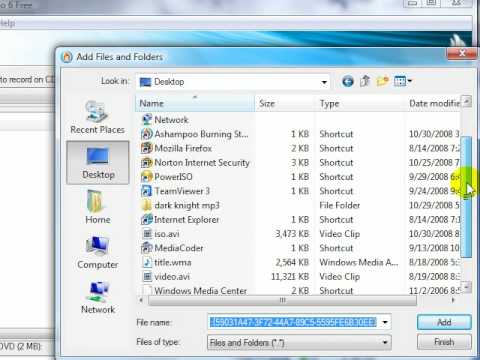Sort by the Type column header

[360, 103]
